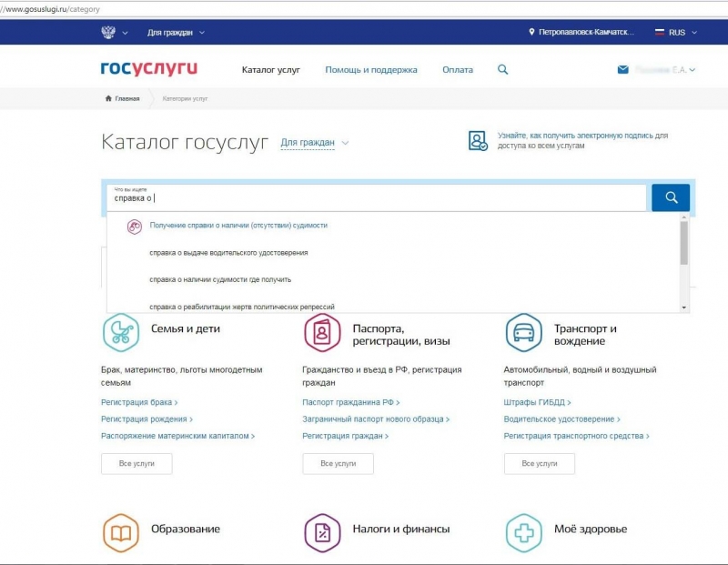This screenshot has width=728, height=565.
Task: Click the home icon in the breadcrumb
Action: pos(108,98)
